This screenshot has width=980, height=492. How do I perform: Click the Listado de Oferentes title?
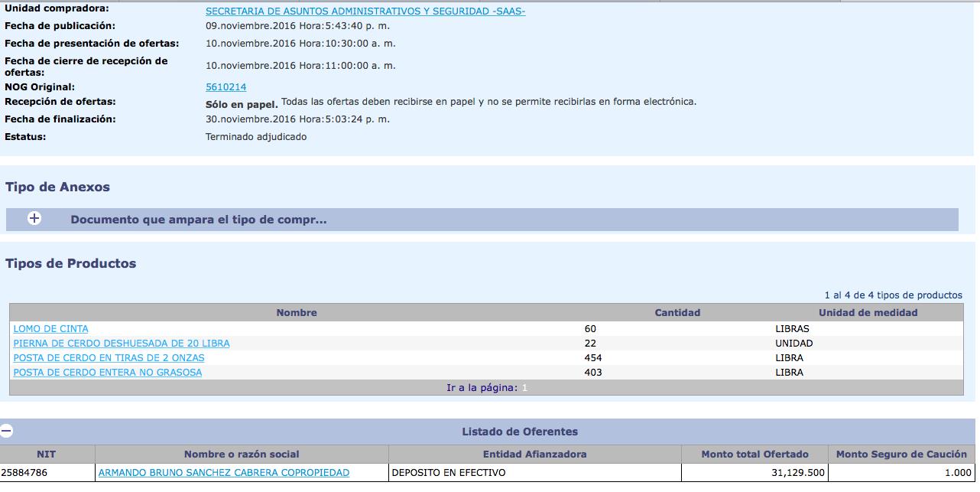point(520,432)
